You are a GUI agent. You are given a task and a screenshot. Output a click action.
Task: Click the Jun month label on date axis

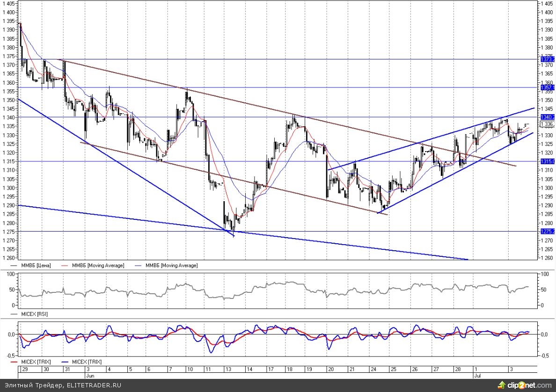[x=89, y=375]
